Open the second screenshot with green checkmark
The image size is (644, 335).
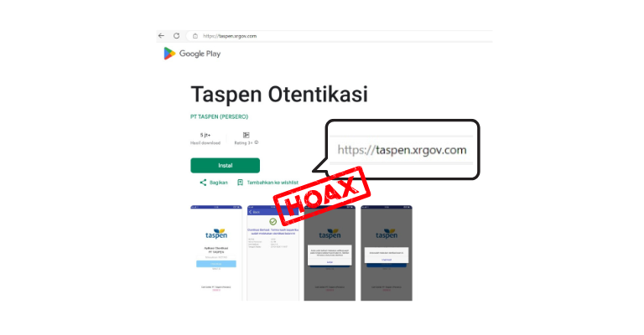click(273, 253)
